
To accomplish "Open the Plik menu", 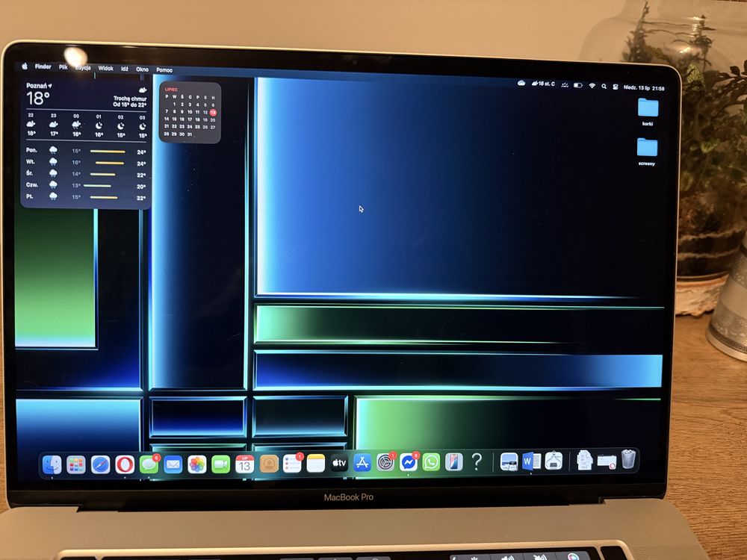I will [x=63, y=67].
